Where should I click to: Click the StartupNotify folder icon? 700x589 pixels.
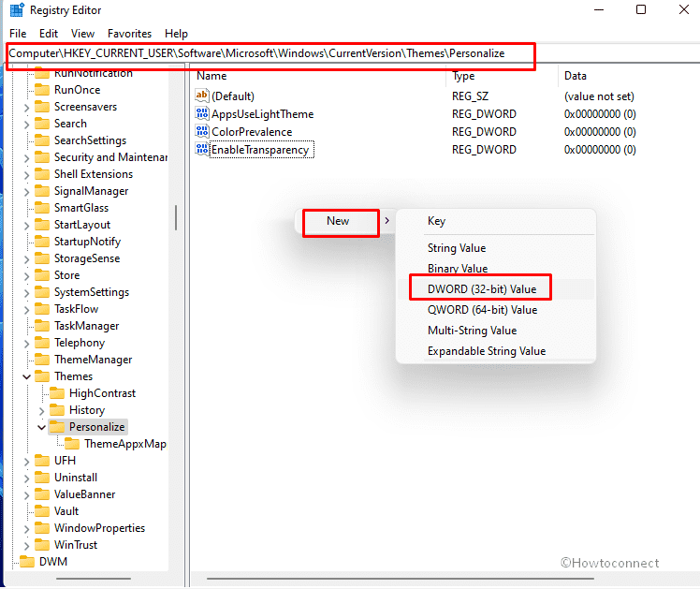pos(42,242)
